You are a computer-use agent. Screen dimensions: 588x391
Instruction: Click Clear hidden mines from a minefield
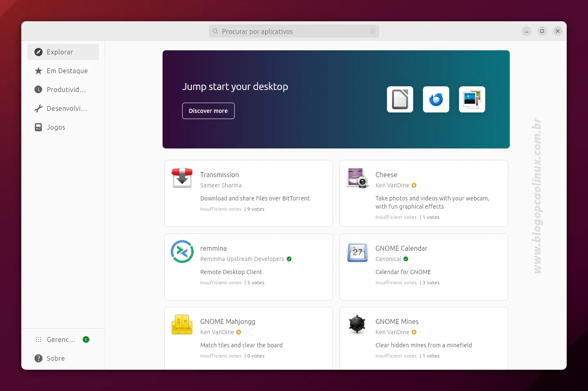[x=423, y=345]
